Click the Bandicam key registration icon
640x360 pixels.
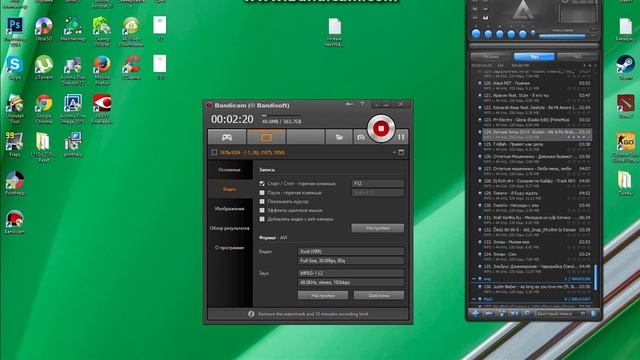[349, 105]
